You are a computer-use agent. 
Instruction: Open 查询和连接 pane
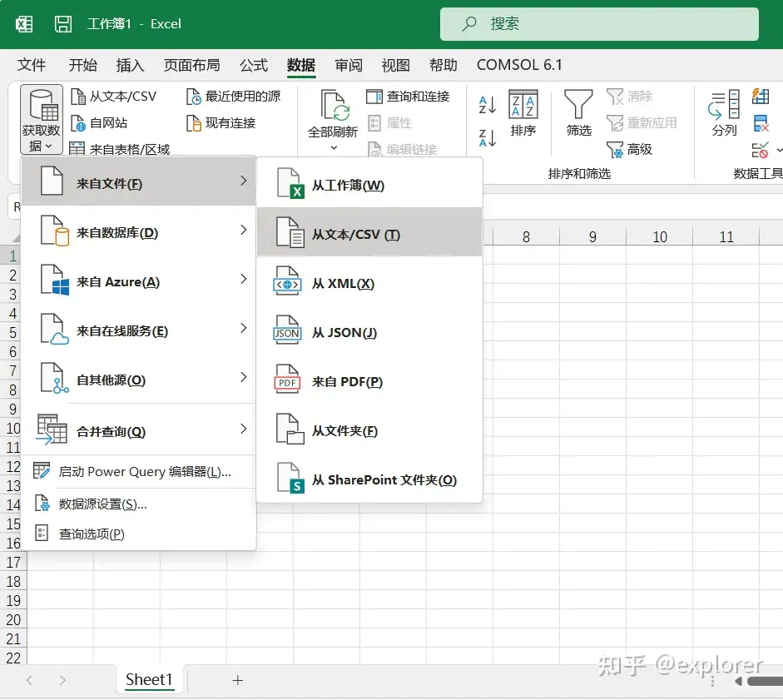coord(408,96)
